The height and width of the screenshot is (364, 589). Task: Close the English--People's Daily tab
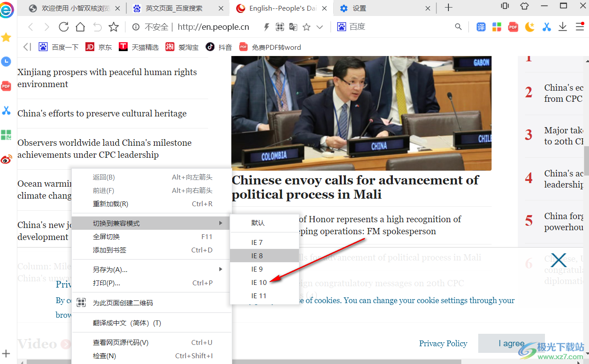pyautogui.click(x=324, y=8)
